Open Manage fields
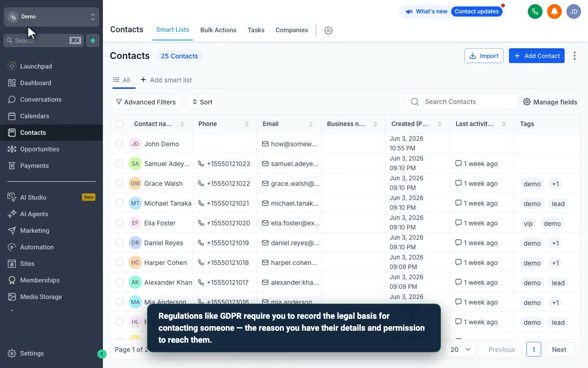Viewport: 588px width, 368px height. [550, 102]
